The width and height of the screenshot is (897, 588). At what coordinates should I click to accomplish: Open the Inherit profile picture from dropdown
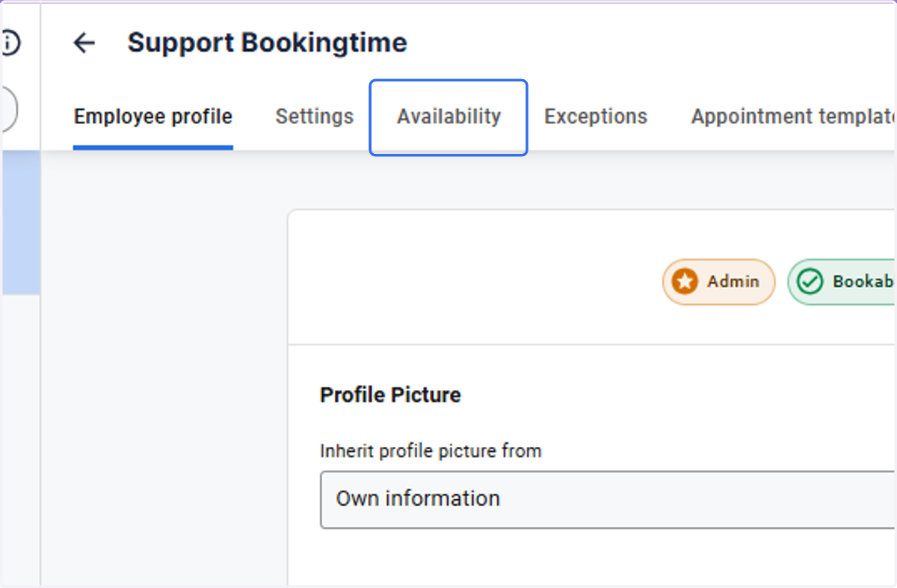point(608,499)
